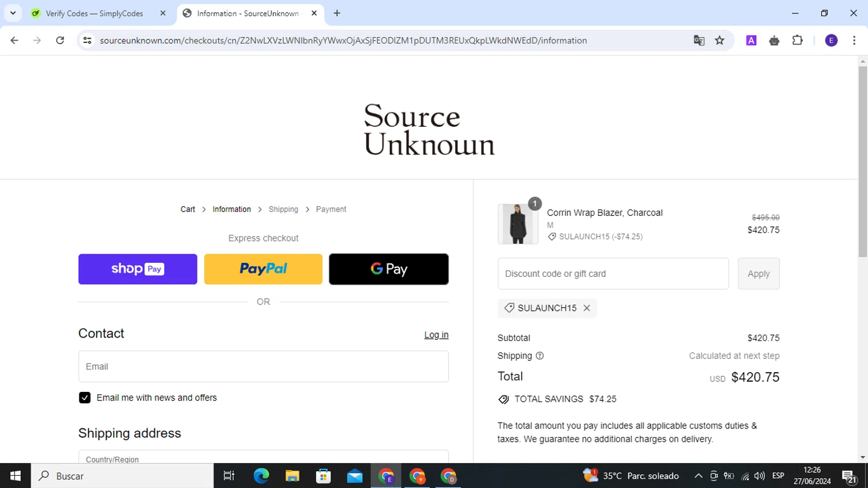Screen dimensions: 868x488
Task: Open weather widget 35°C Parc. soleado
Action: point(631,476)
